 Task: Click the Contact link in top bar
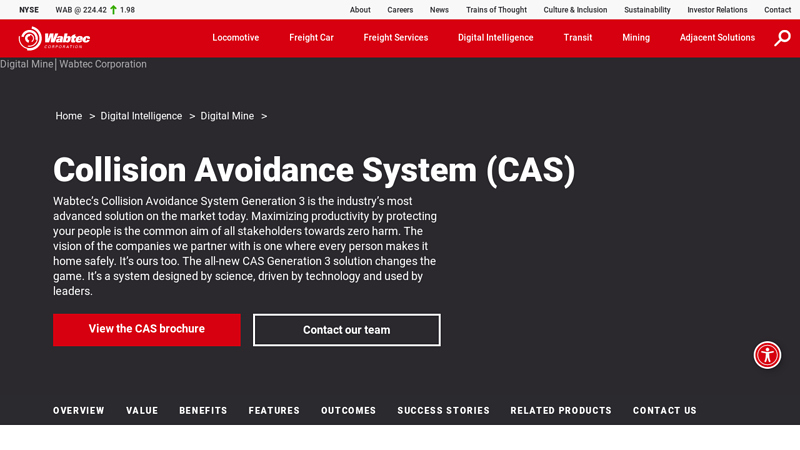pyautogui.click(x=777, y=10)
